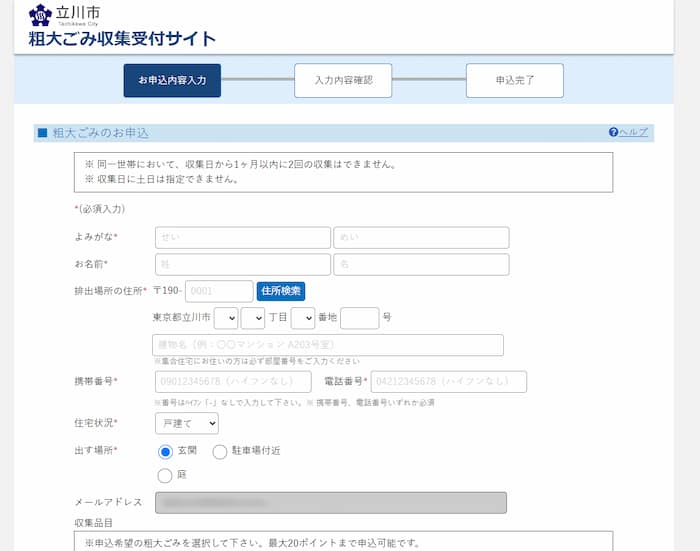Click the お申込内容入力 step tab
The width and height of the screenshot is (700, 551).
(172, 80)
